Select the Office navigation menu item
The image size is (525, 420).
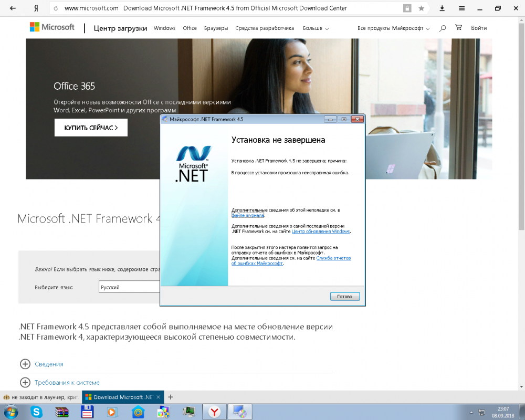click(190, 28)
